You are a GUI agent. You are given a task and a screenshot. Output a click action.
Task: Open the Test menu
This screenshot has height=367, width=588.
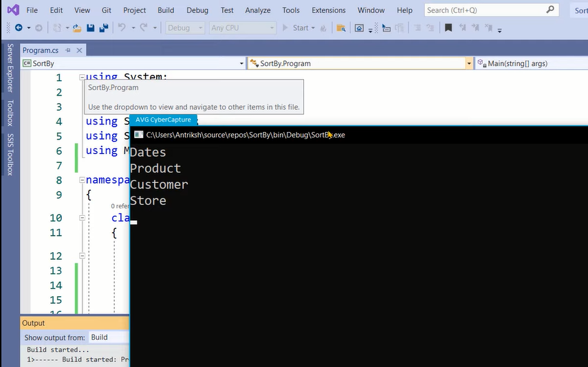point(227,10)
